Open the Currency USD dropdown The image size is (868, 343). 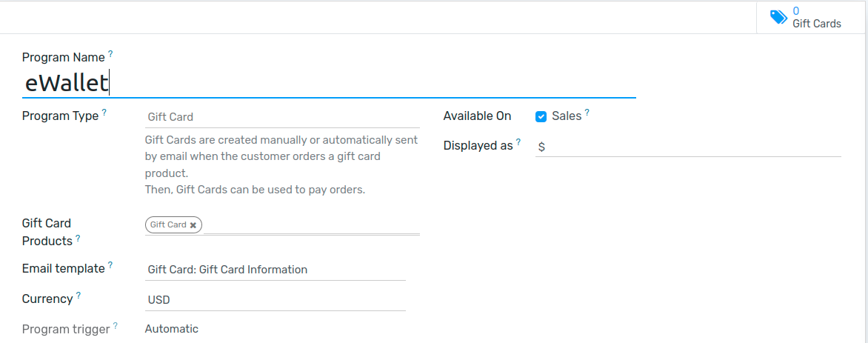[x=274, y=300]
